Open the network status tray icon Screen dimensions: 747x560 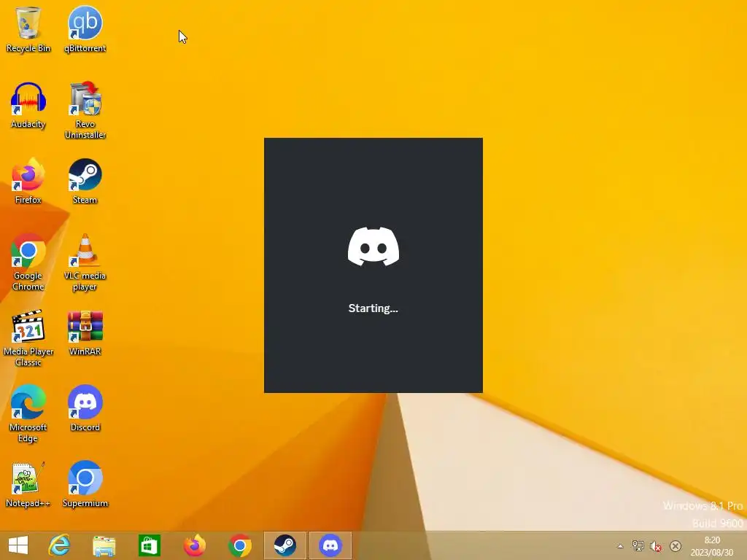638,546
